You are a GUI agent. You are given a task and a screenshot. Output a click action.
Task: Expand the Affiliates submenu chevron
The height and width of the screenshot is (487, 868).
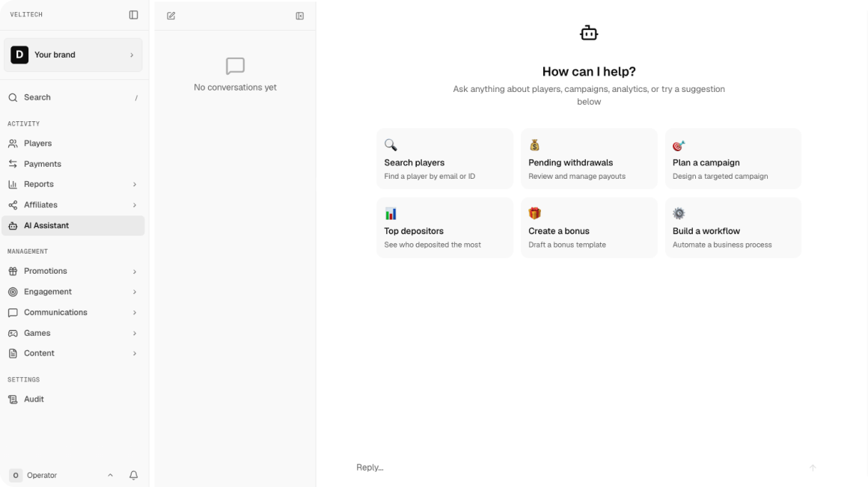(x=135, y=205)
